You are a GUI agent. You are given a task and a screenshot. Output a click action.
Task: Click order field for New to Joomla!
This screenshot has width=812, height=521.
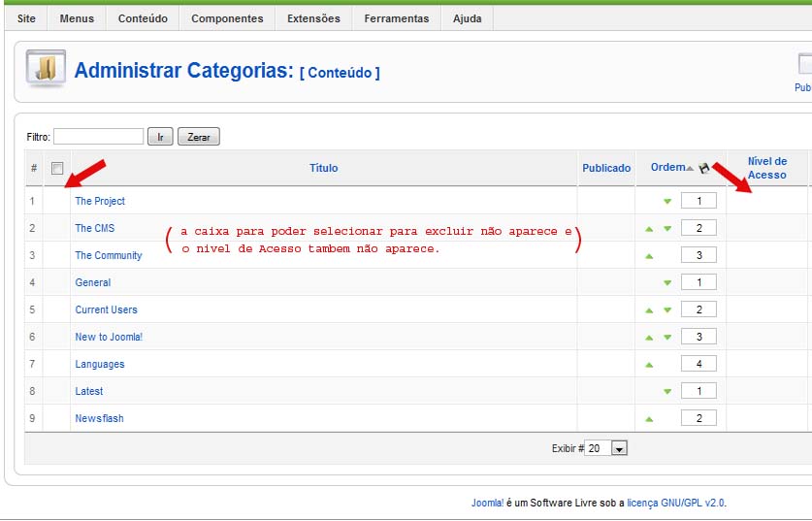(x=698, y=337)
